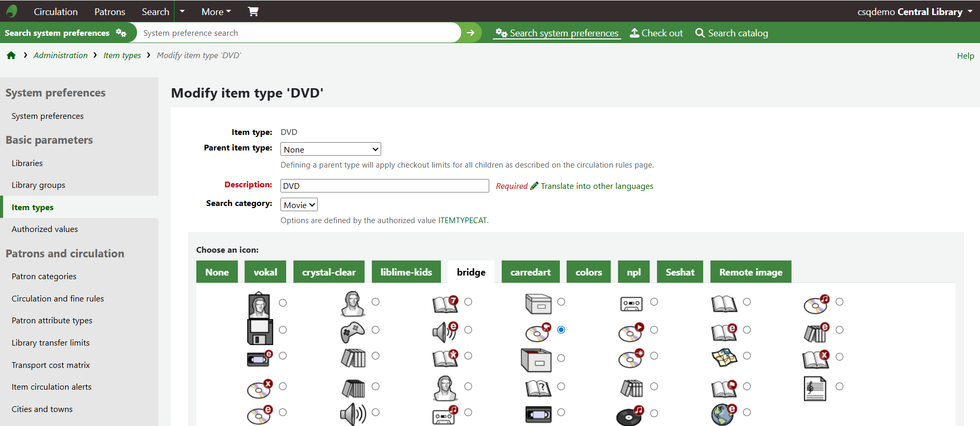
Task: Click the sheet music icon image
Action: pos(815,388)
